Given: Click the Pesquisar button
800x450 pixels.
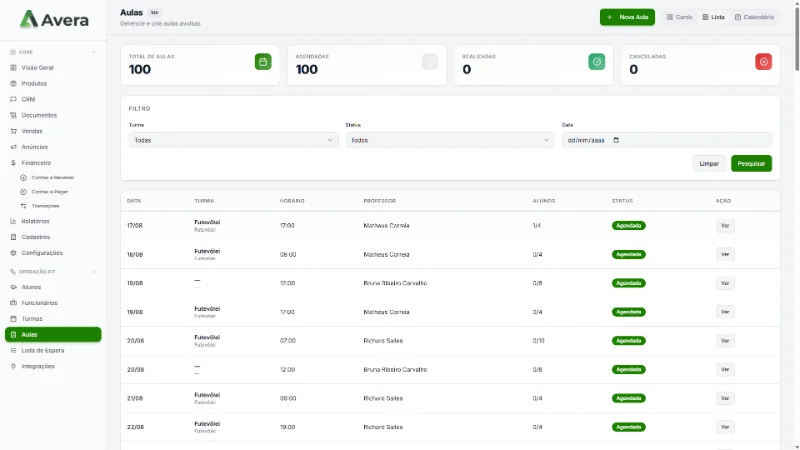Looking at the screenshot, I should pos(751,163).
